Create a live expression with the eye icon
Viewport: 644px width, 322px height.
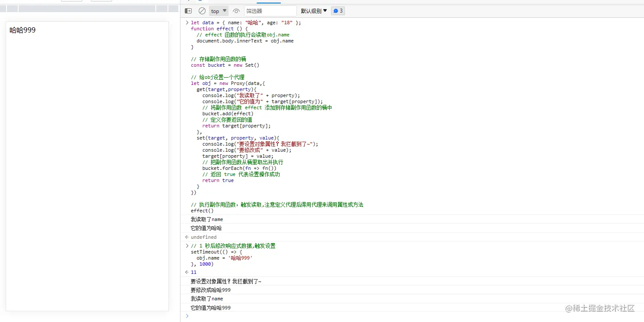[236, 11]
